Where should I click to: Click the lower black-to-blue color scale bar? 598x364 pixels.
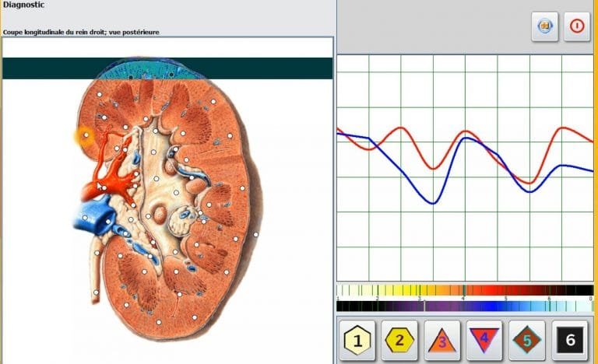tap(464, 306)
